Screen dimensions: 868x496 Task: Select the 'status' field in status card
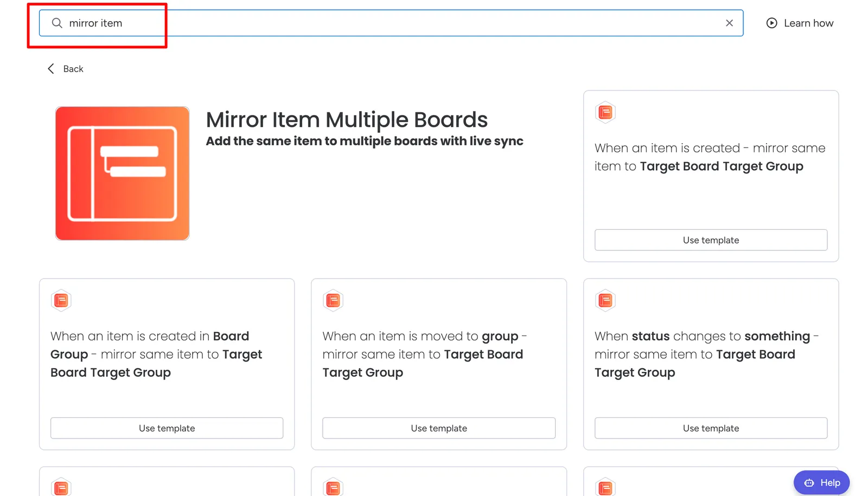(650, 337)
